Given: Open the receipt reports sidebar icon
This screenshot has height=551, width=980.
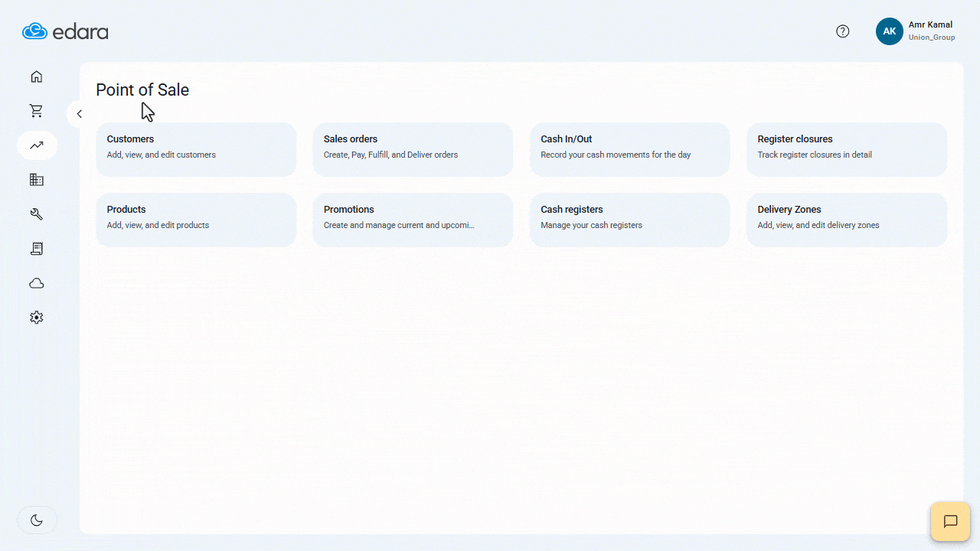Looking at the screenshot, I should click(x=36, y=249).
